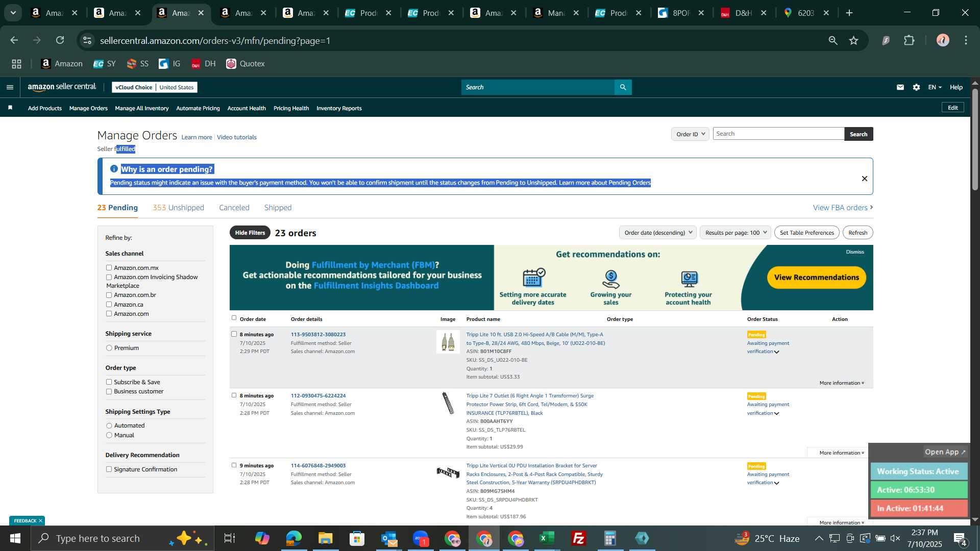Expand More information for USB cable order
This screenshot has height=551, width=980.
[841, 383]
